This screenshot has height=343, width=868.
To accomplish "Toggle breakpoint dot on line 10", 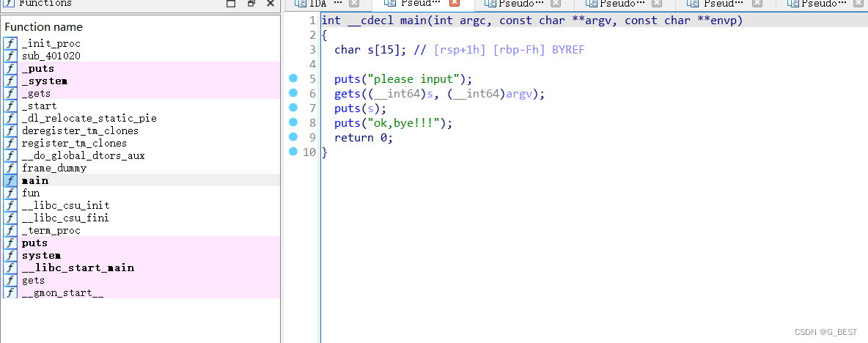I will click(x=293, y=152).
